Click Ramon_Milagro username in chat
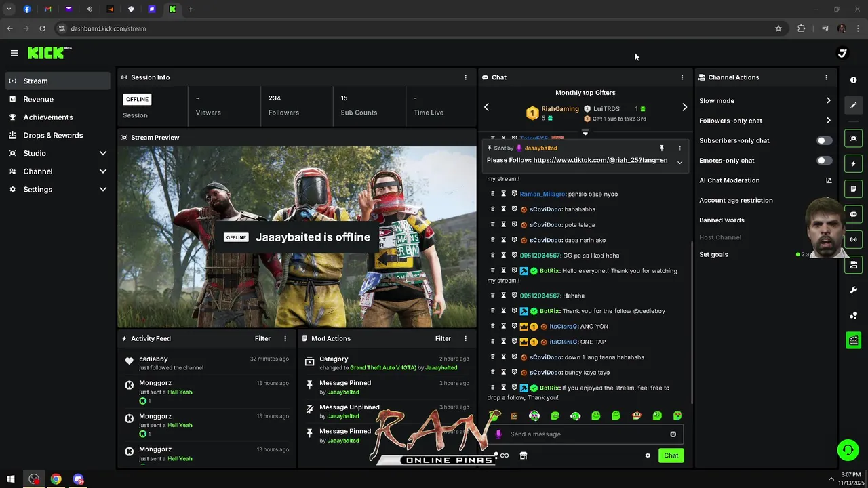The width and height of the screenshot is (868, 488). point(542,194)
